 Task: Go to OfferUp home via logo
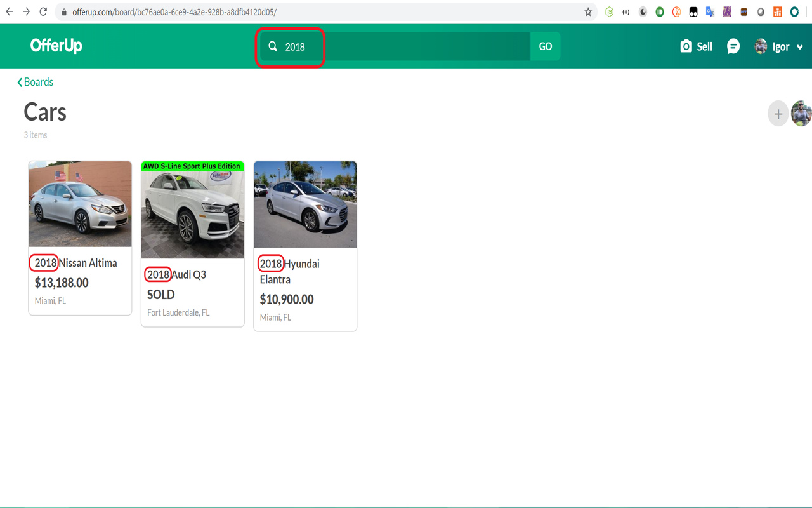pyautogui.click(x=56, y=46)
